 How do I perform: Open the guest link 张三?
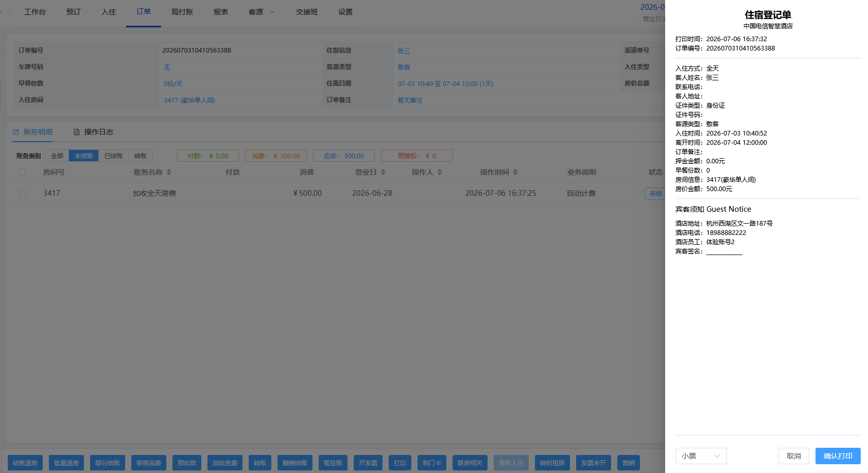click(404, 50)
